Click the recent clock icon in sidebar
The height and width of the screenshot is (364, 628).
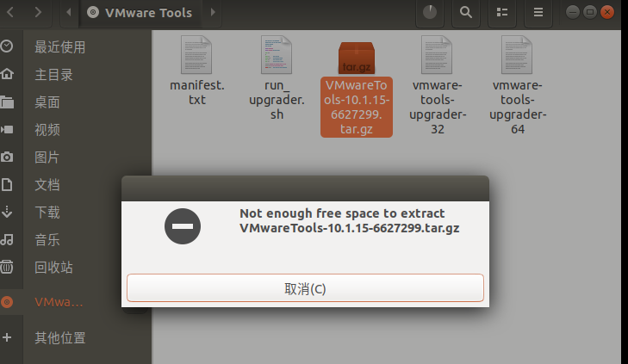(7, 46)
